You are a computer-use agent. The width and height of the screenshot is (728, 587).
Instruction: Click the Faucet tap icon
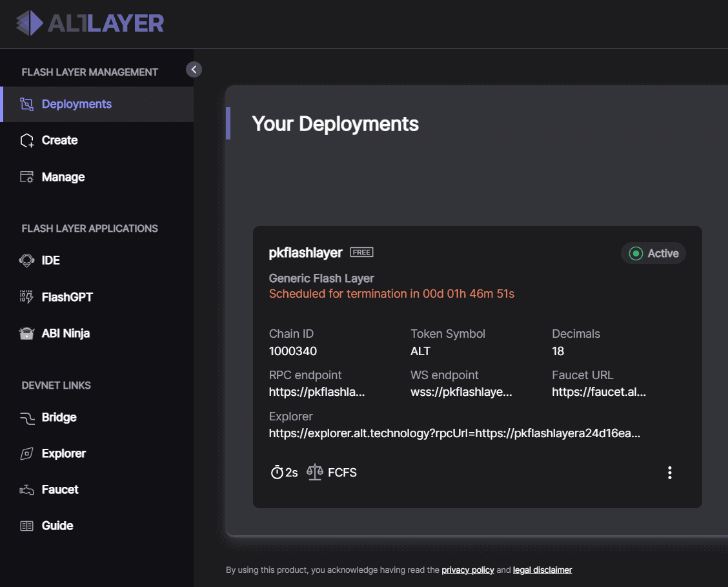tap(27, 490)
